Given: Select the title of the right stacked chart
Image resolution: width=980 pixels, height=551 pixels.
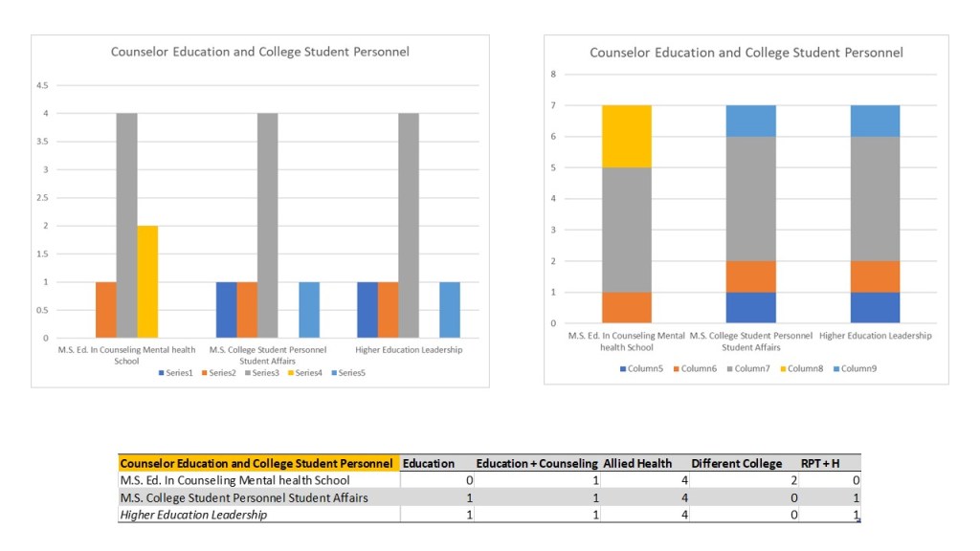Looking at the screenshot, I should click(746, 53).
